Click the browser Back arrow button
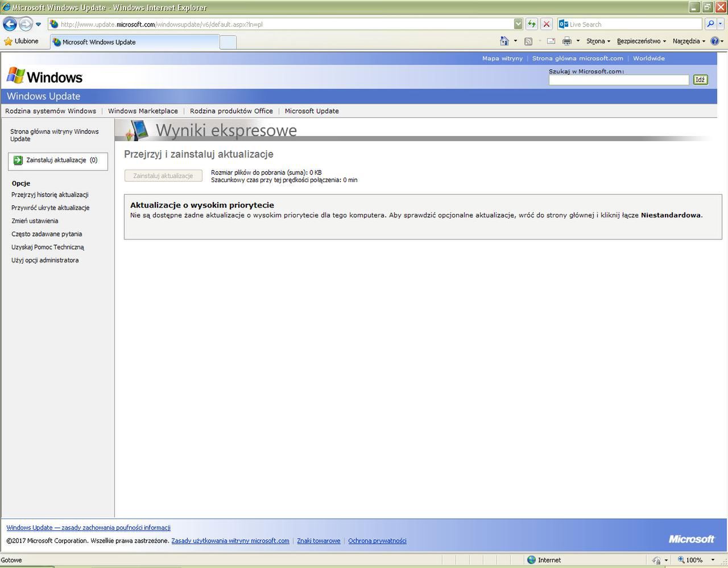 pos(10,24)
